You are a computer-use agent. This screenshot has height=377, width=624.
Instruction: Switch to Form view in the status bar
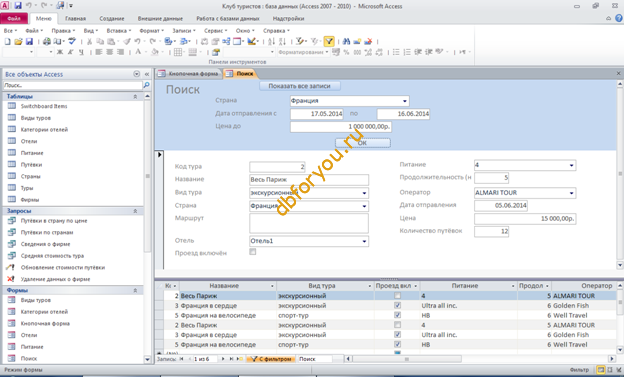tap(601, 370)
